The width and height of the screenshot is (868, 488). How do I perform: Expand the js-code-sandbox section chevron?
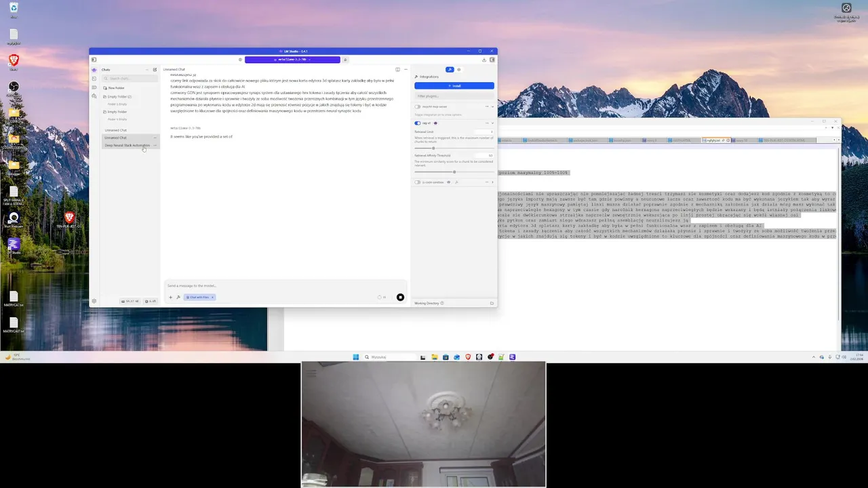pyautogui.click(x=492, y=182)
